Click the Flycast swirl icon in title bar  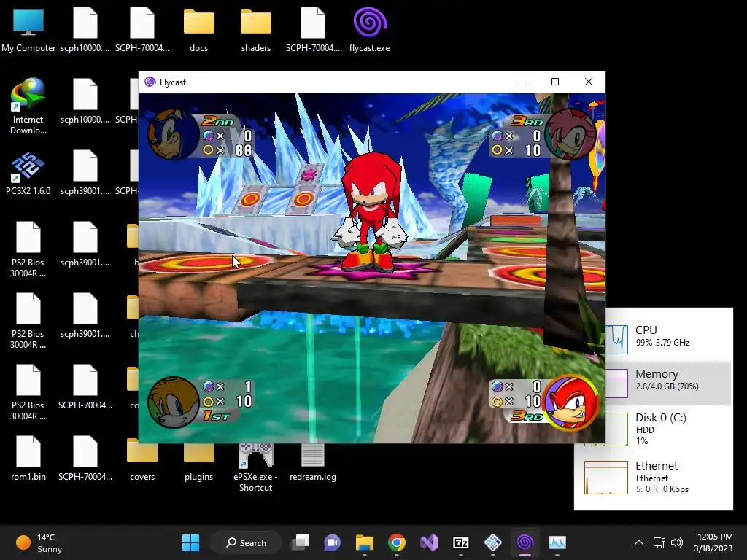[x=150, y=82]
